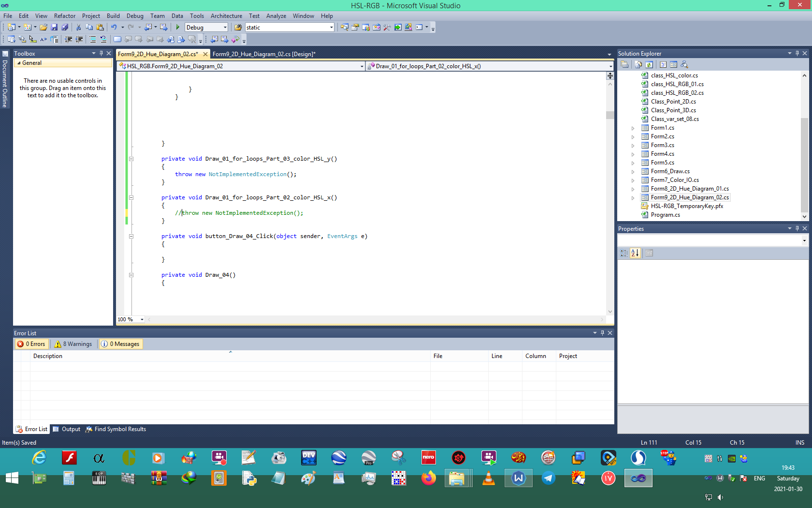812x508 pixels.
Task: Refresh Solution Explorer with the refresh icon
Action: pyautogui.click(x=649, y=64)
